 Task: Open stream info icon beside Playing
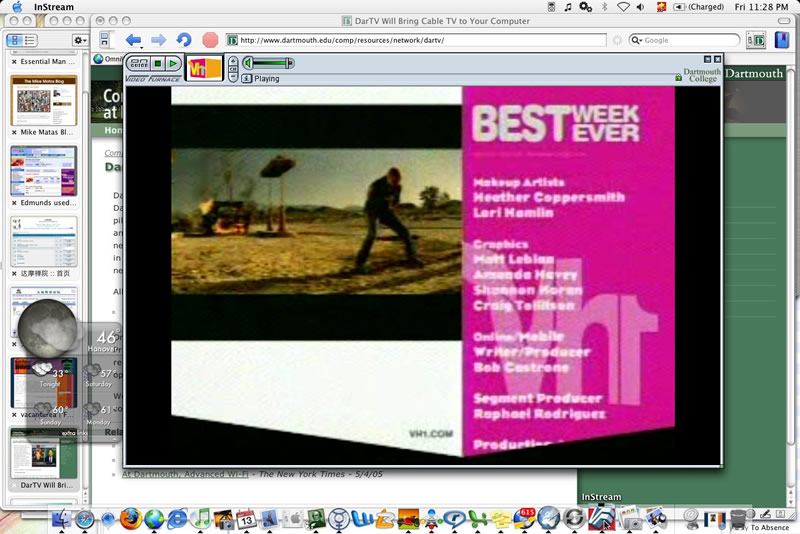point(247,79)
